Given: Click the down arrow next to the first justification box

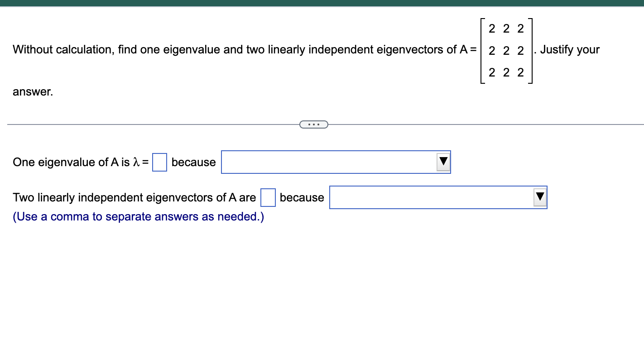Looking at the screenshot, I should coord(443,162).
